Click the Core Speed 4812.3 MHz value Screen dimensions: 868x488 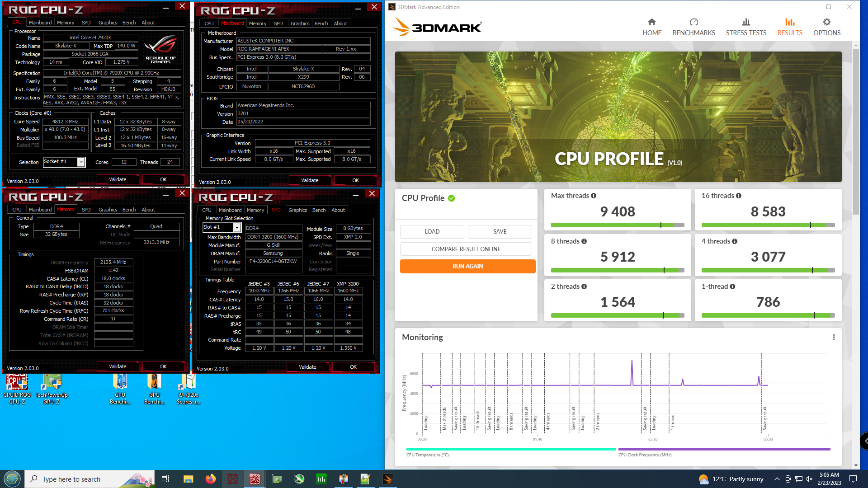tap(66, 122)
